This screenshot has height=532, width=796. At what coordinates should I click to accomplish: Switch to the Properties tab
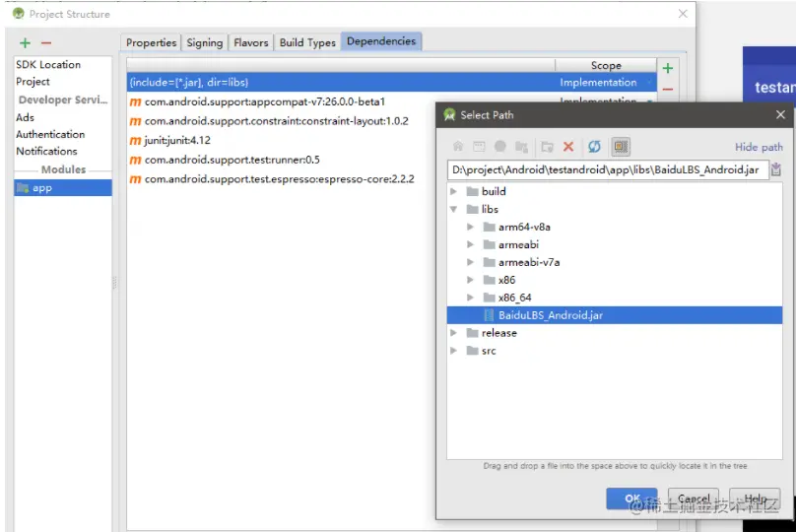152,42
